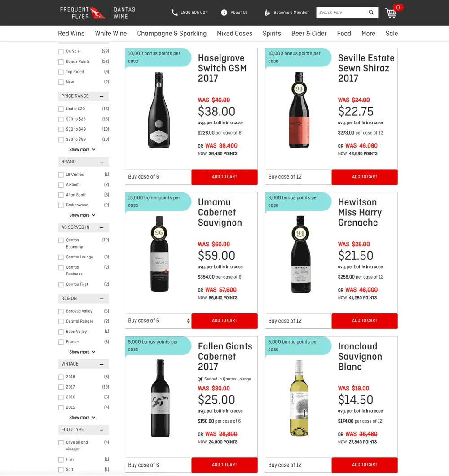Click the About Us info icon
Screen dimensions: 449x476
point(224,13)
